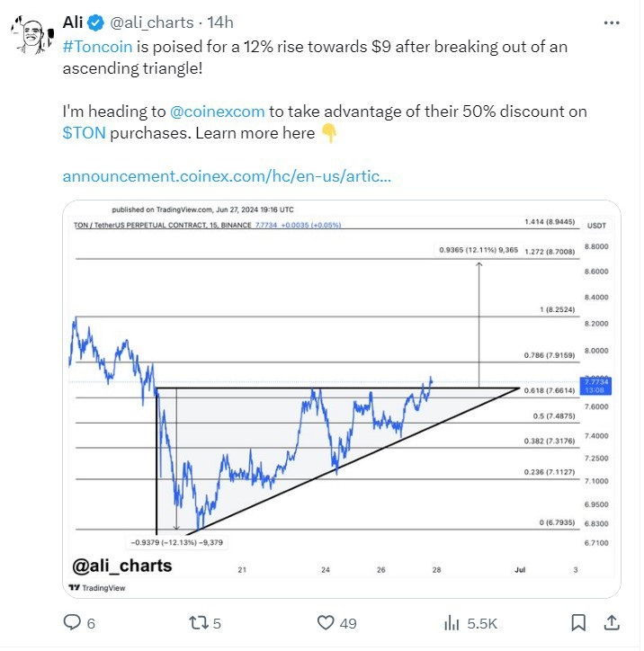The image size is (644, 651).
Task: Click the display name Ali
Action: pyautogui.click(x=73, y=22)
